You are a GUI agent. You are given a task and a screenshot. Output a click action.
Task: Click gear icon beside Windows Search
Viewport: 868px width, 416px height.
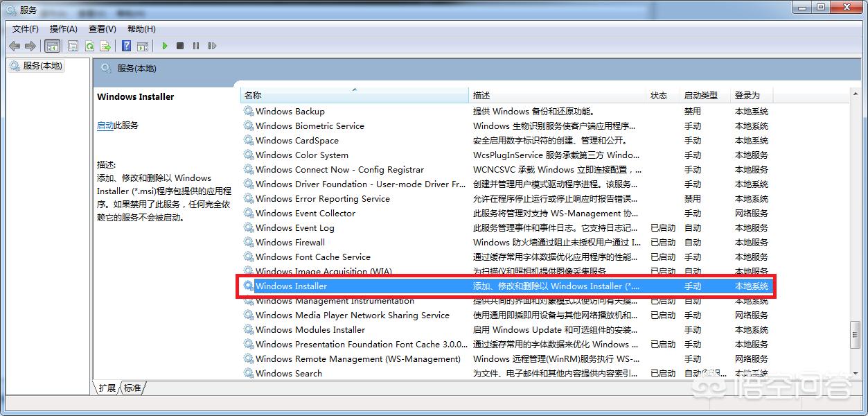pos(248,373)
